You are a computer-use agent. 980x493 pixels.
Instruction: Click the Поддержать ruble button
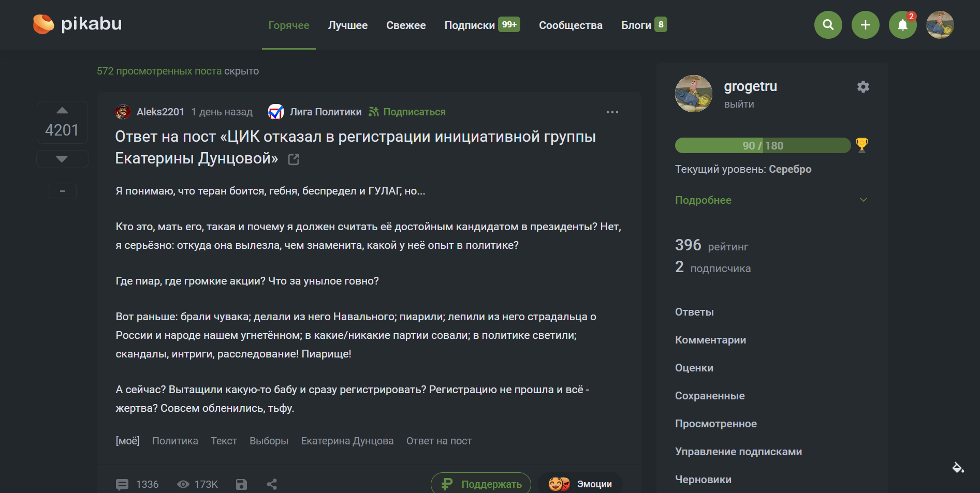coord(481,484)
